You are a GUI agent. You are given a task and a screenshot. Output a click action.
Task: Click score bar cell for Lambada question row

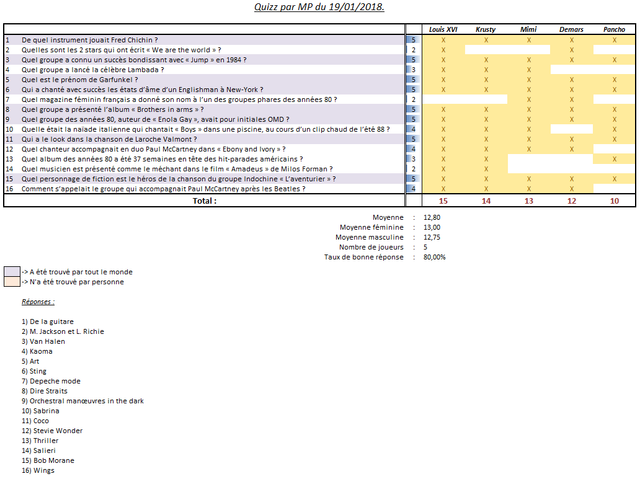(413, 70)
